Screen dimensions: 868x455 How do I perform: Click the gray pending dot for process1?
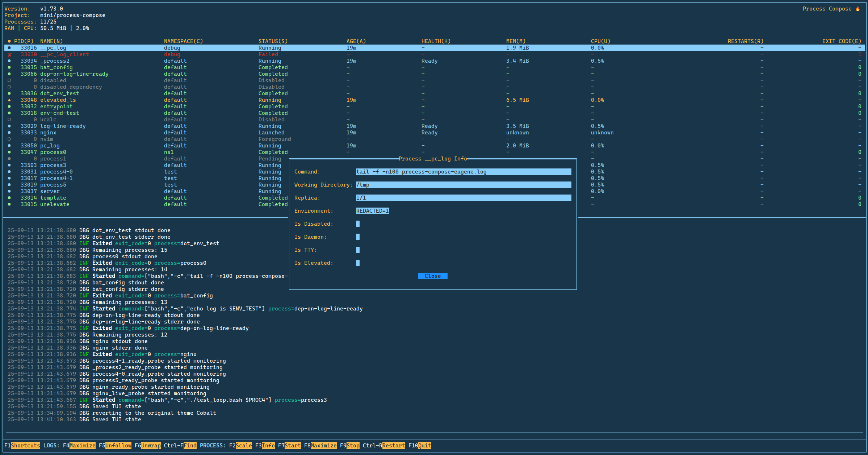click(9, 159)
